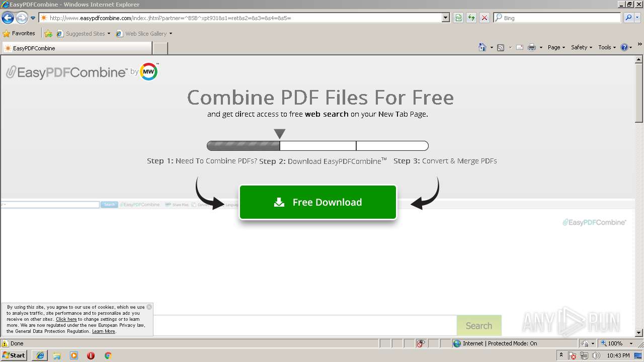The height and width of the screenshot is (362, 644).
Task: Click the vertical scrollbar up arrow
Action: click(x=639, y=59)
